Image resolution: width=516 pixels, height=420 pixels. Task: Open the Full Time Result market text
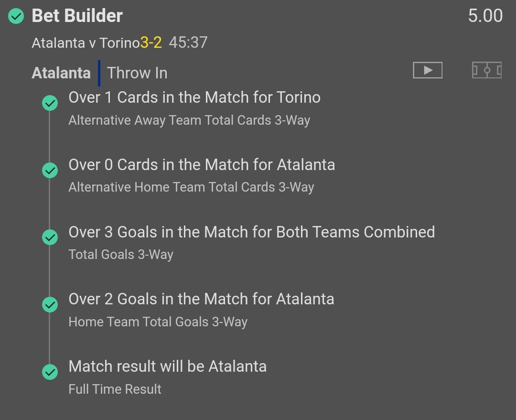[x=115, y=389]
